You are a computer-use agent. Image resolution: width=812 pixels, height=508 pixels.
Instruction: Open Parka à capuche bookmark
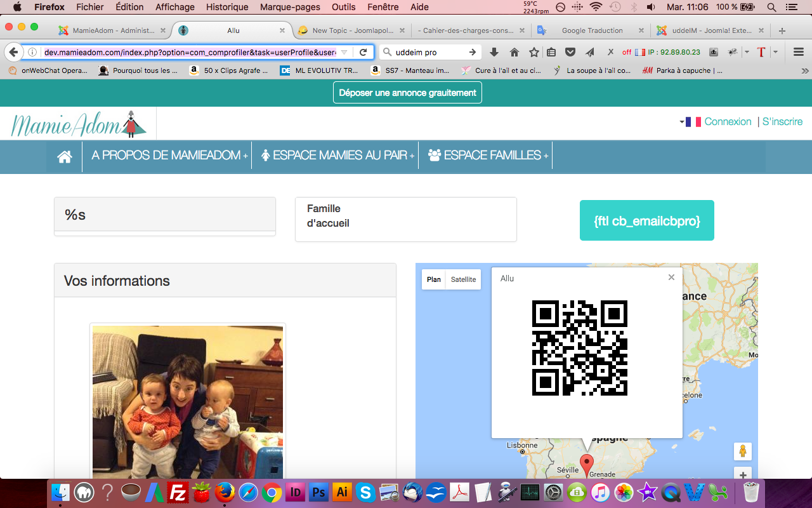pyautogui.click(x=683, y=70)
